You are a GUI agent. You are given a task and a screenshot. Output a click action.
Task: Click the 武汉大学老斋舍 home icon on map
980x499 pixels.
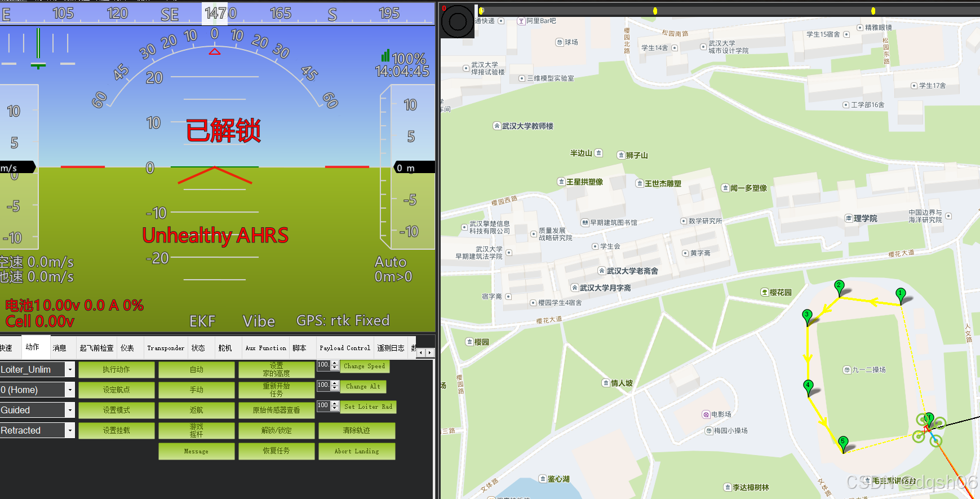click(x=602, y=271)
